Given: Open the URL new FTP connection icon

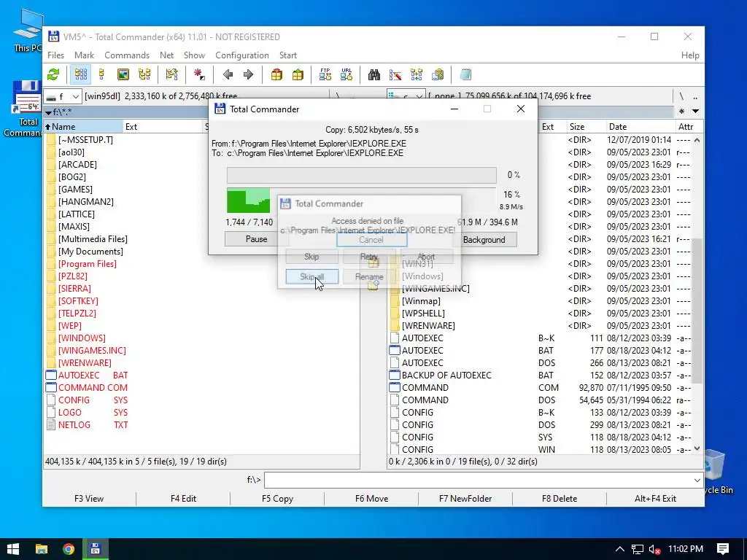Looking at the screenshot, I should (347, 75).
